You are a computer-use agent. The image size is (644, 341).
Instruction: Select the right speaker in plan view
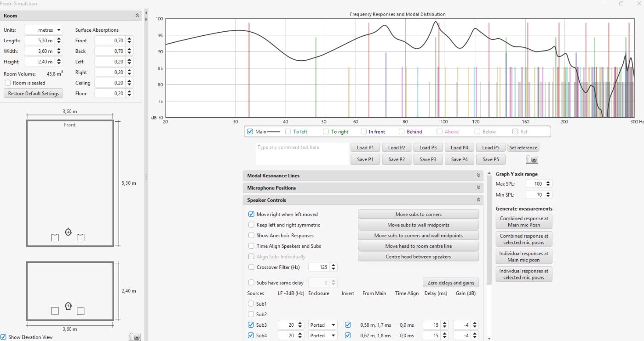point(80,238)
